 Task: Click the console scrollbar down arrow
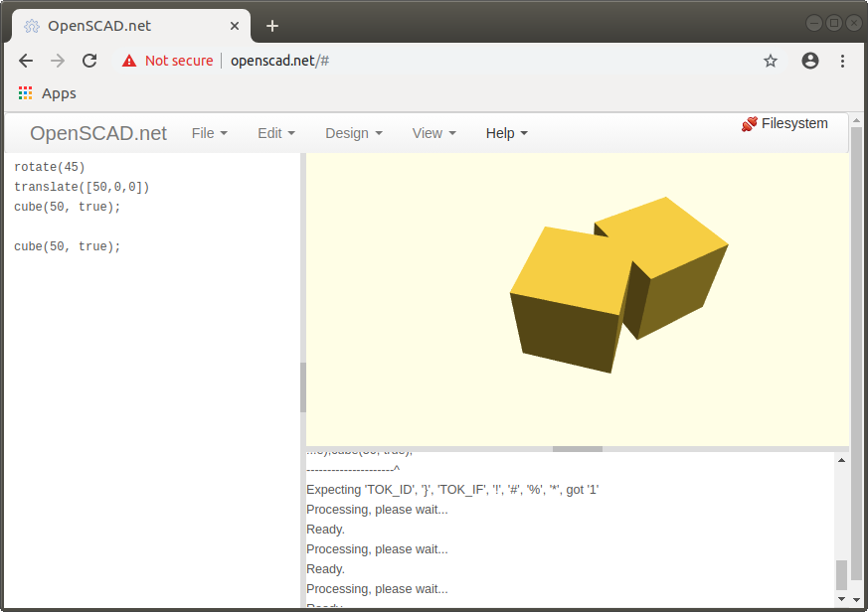click(x=841, y=599)
